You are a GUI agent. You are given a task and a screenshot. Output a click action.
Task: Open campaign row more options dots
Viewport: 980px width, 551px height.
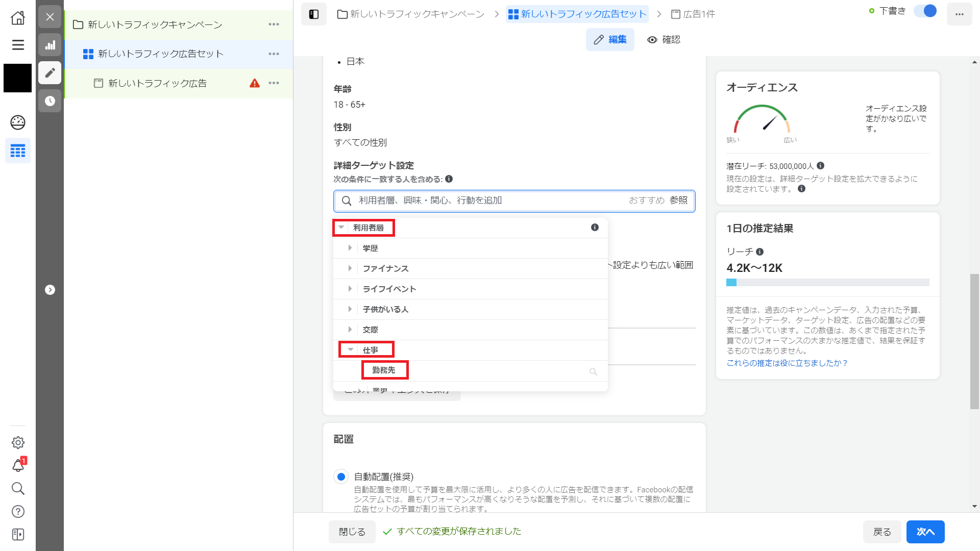click(274, 24)
